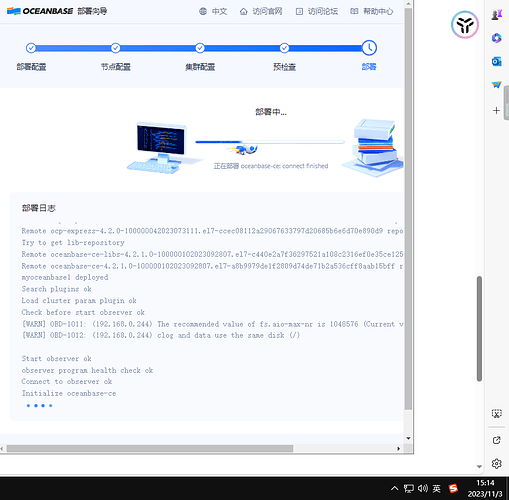509x500 pixels.
Task: Open sidebar settings gear
Action: click(x=496, y=463)
